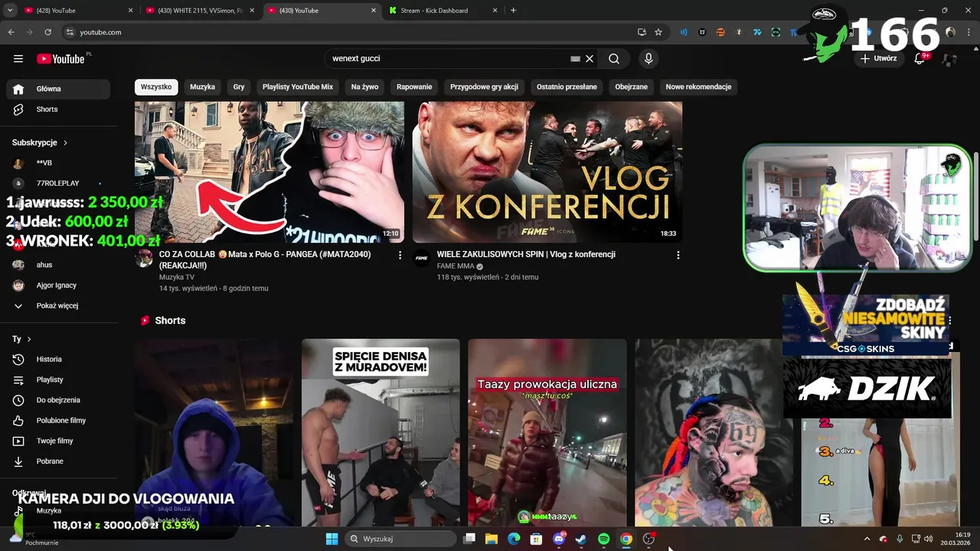Screen dimensions: 980x551
Task: Select Ostatnio przesłane chip
Action: [x=567, y=87]
